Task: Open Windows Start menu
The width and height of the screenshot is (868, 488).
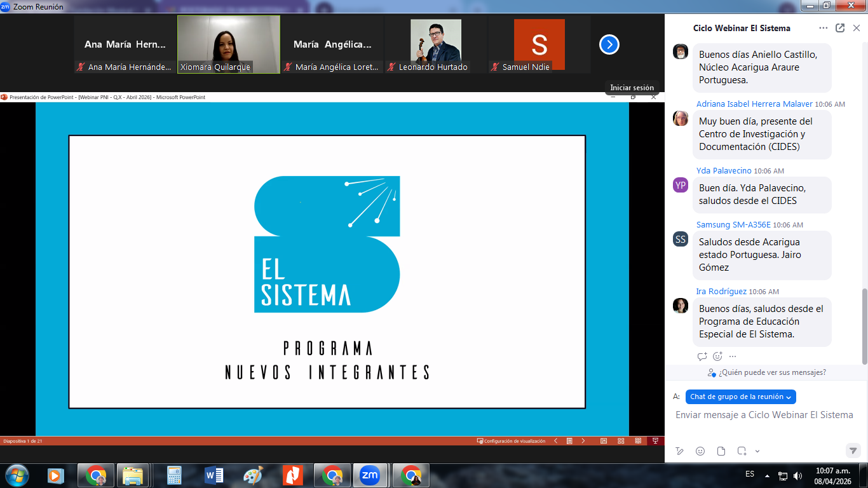Action: [x=16, y=475]
